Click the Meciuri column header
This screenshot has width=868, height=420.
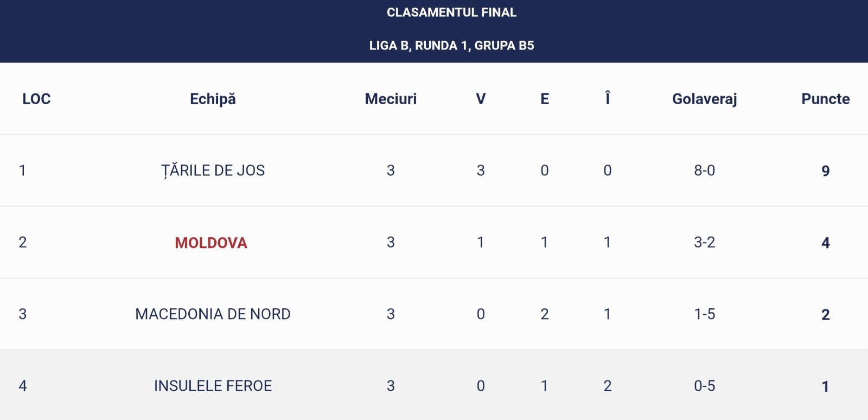pyautogui.click(x=391, y=99)
